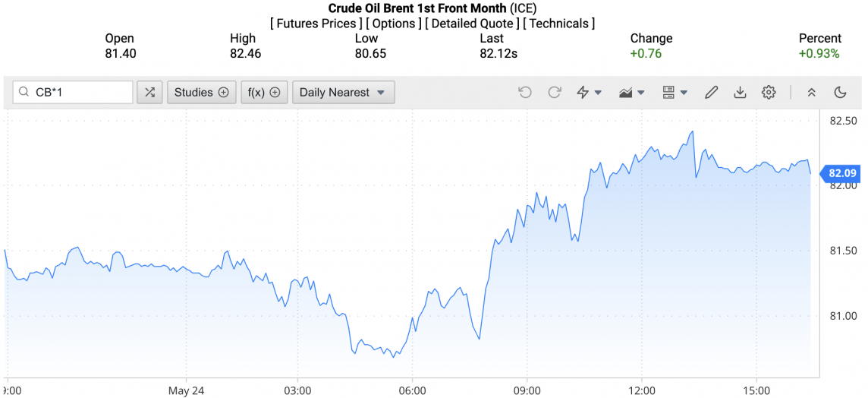868x398 pixels.
Task: Open the Detailed Quote link
Action: (x=472, y=24)
